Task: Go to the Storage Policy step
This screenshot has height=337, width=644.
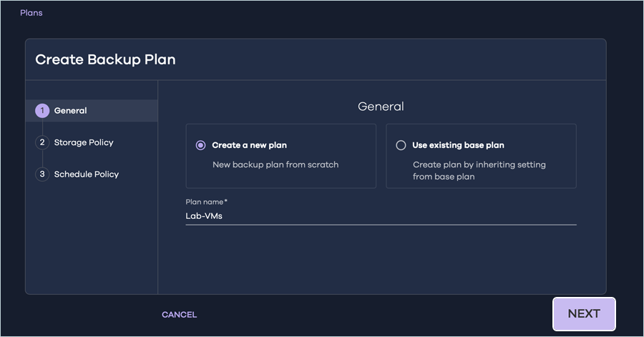Action: tap(84, 142)
